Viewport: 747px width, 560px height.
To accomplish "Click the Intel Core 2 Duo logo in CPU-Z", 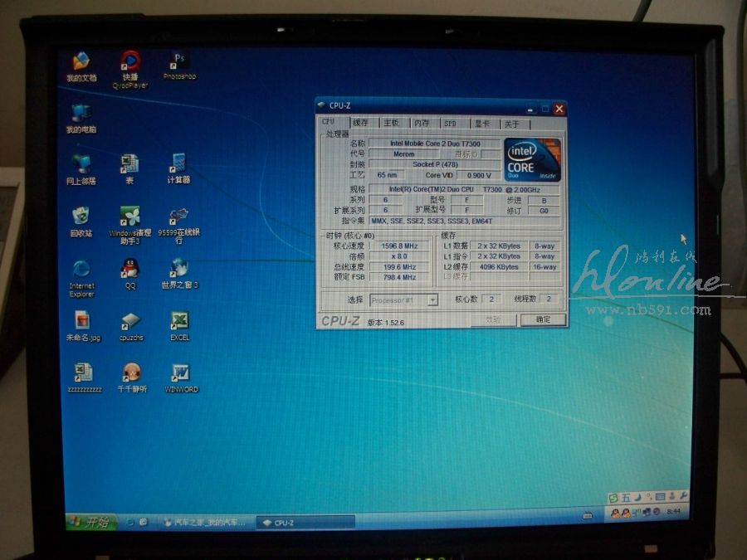I will 533,159.
